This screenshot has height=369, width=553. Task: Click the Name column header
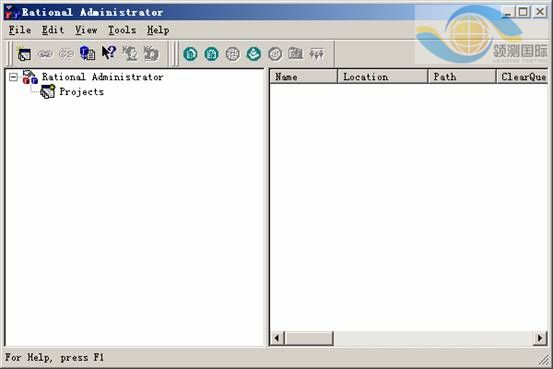[304, 77]
